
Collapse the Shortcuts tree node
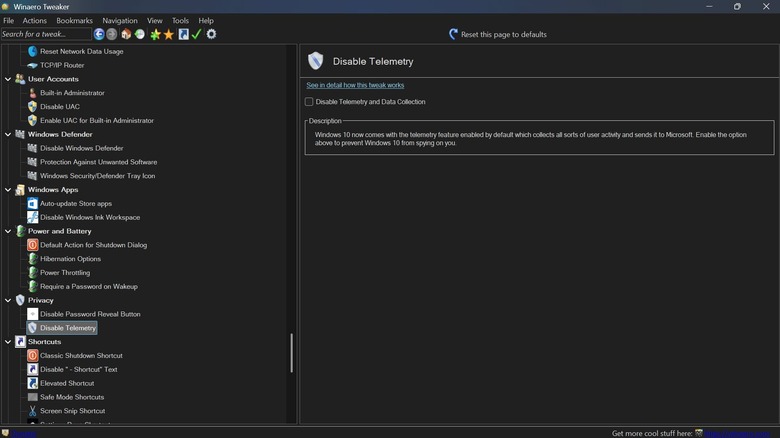8,342
